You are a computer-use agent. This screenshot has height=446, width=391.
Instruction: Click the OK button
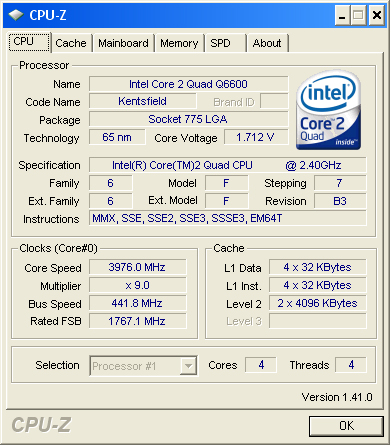(x=346, y=426)
